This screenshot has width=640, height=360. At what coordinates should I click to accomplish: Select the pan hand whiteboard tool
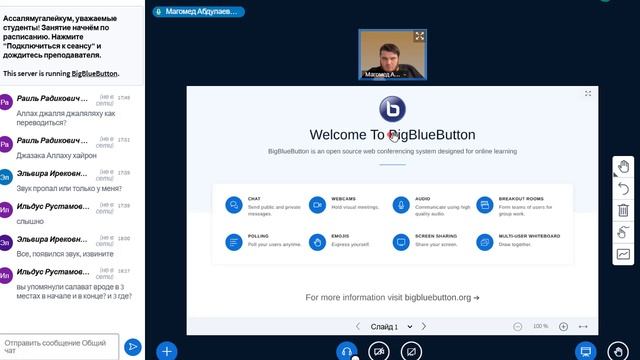(623, 167)
